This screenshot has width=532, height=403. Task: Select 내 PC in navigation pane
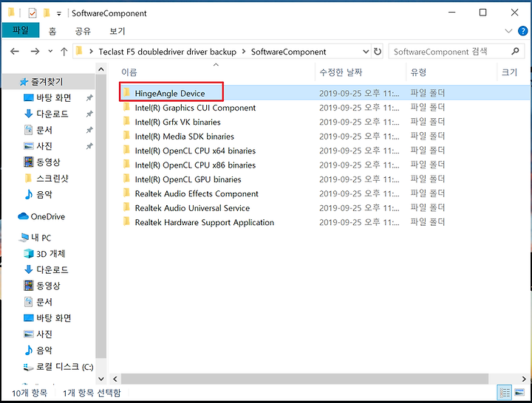pyautogui.click(x=41, y=238)
